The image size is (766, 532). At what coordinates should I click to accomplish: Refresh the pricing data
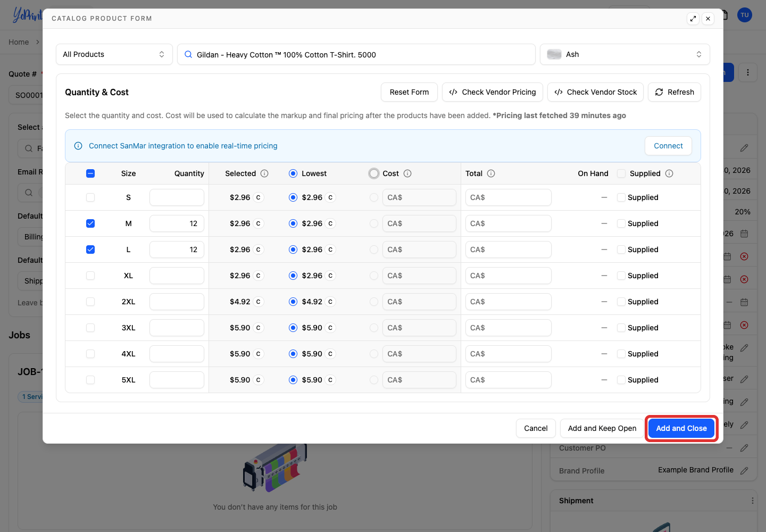pos(675,92)
